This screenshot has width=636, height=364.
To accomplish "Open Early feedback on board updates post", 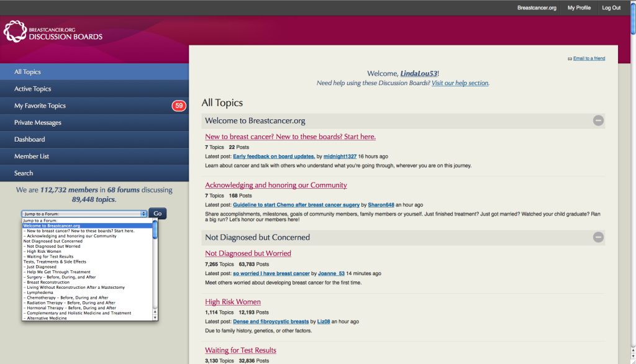I will click(274, 157).
